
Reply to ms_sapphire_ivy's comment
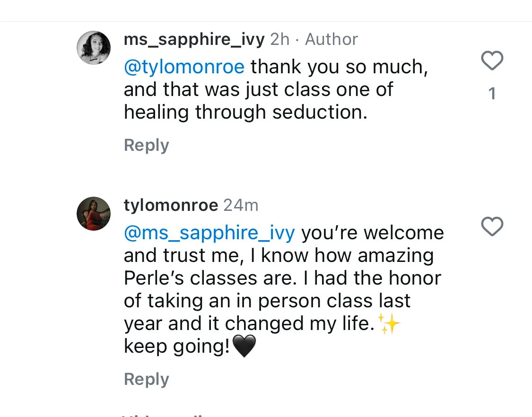click(146, 146)
